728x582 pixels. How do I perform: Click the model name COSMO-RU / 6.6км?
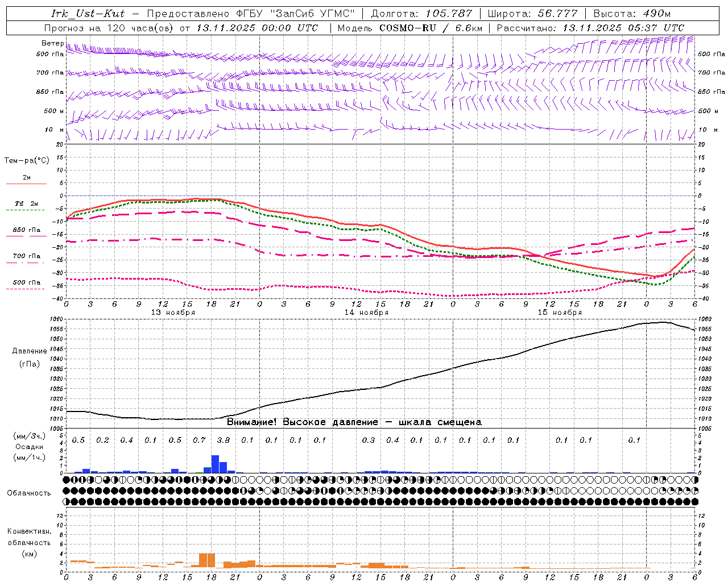click(431, 27)
